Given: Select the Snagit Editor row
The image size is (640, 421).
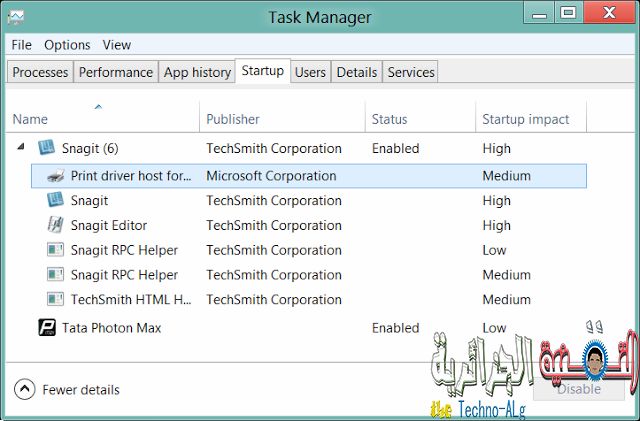Looking at the screenshot, I should click(x=309, y=225).
